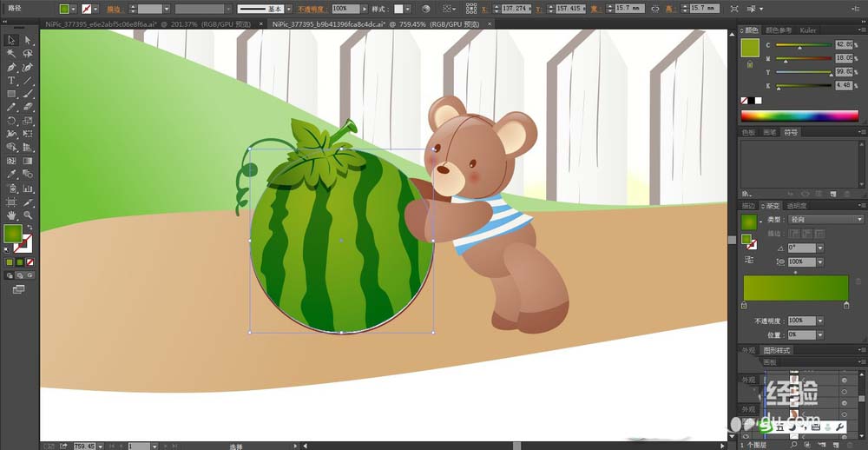Toggle the Gradient fill mode button in toolbox
Viewport: 868px width, 450px height.
point(20,262)
